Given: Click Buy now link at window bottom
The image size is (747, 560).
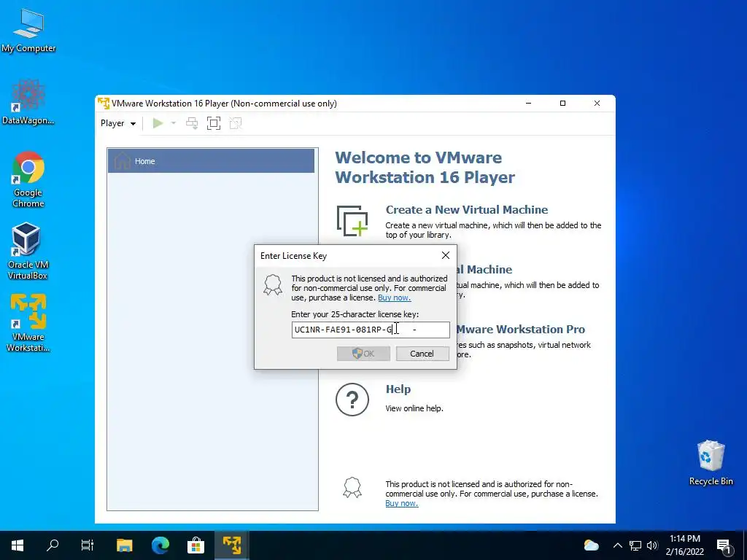Looking at the screenshot, I should 402,503.
